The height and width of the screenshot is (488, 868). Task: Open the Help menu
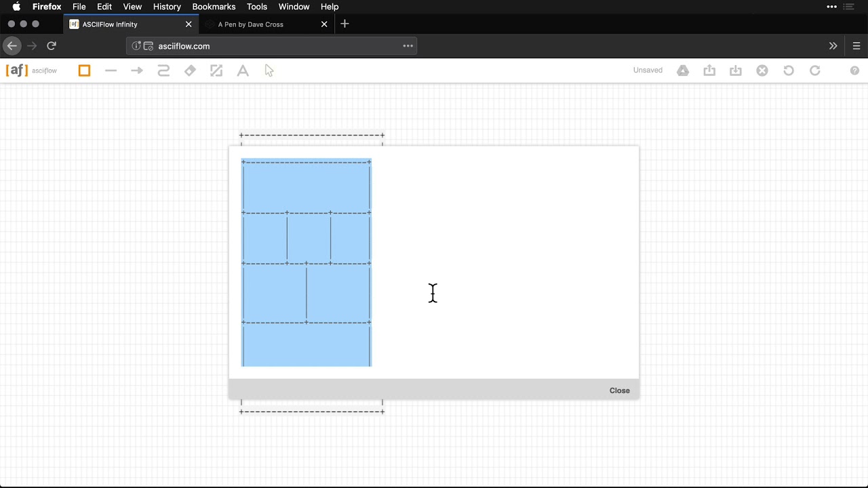[330, 7]
